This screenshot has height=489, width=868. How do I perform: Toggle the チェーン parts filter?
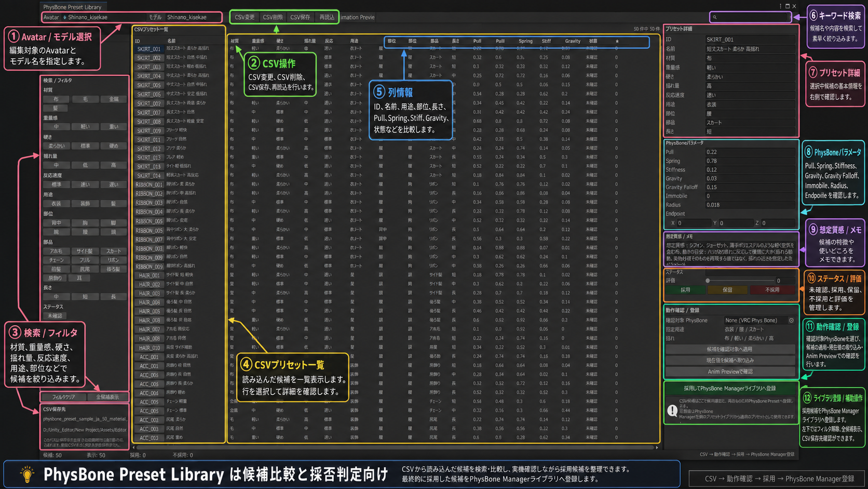56,260
